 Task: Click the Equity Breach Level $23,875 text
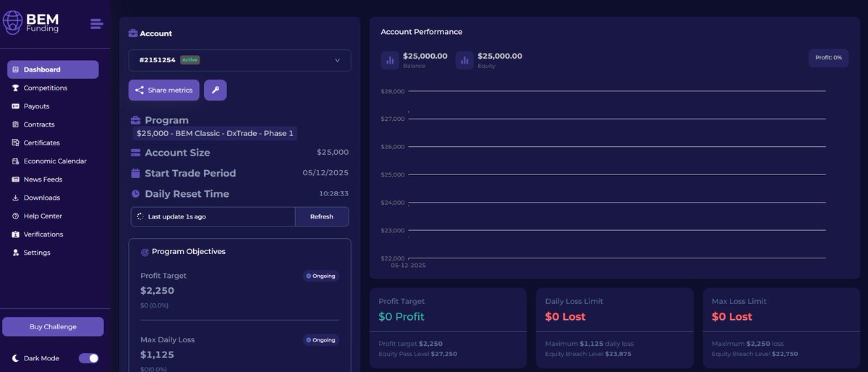coord(588,354)
